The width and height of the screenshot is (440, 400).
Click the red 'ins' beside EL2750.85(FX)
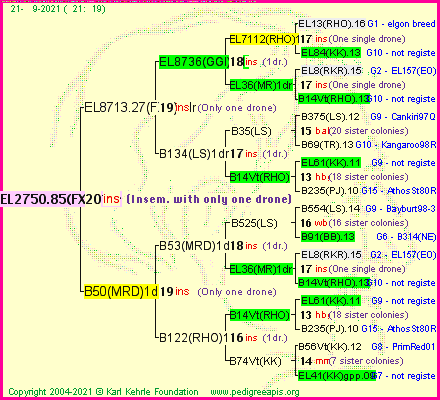point(111,199)
